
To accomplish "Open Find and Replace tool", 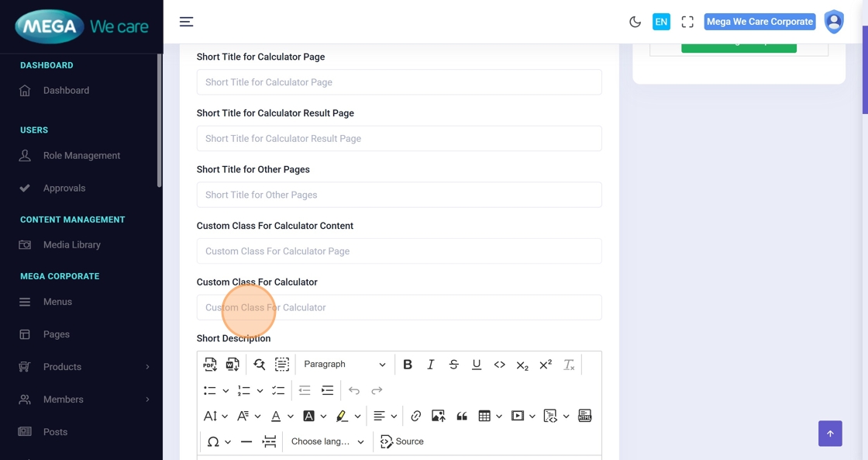I will (x=259, y=365).
